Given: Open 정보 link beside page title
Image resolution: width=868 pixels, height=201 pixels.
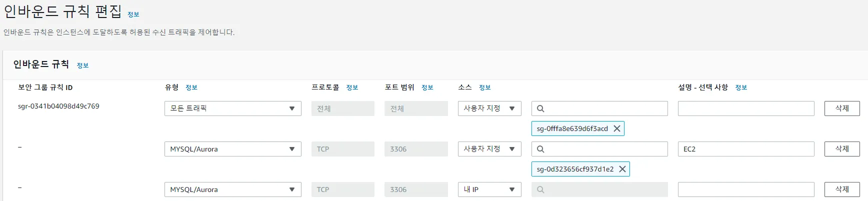Looking at the screenshot, I should [133, 14].
